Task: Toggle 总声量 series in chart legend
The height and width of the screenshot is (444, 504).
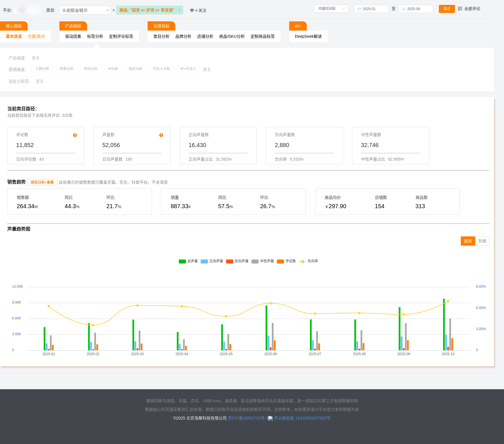Action: click(182, 261)
